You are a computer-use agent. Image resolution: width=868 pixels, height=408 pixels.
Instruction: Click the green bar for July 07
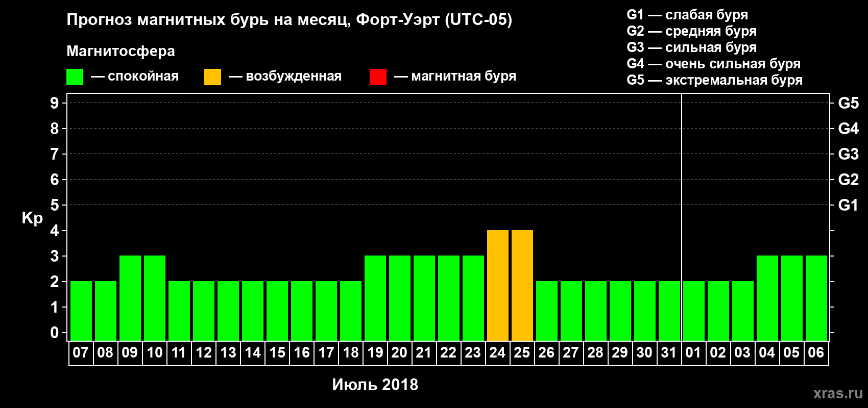(81, 311)
